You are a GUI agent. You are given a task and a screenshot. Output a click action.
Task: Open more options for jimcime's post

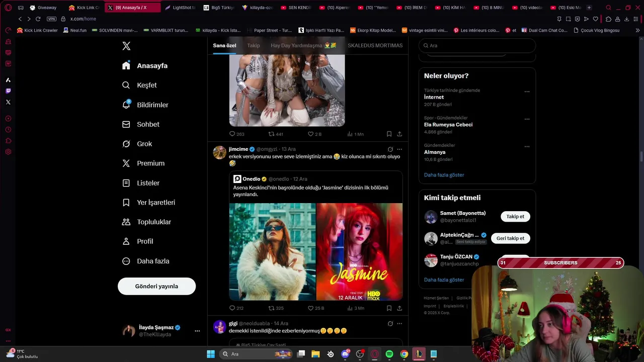tap(399, 149)
